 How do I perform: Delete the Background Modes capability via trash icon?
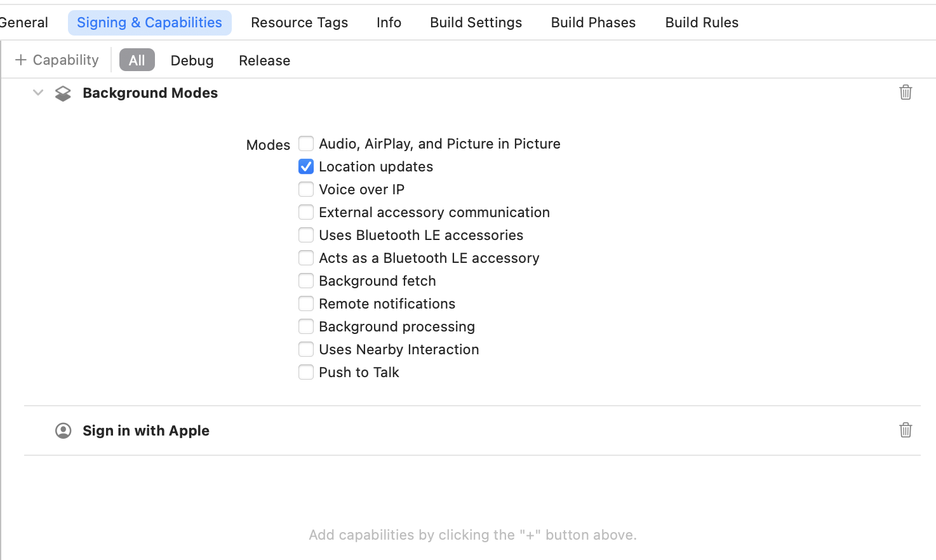point(906,92)
